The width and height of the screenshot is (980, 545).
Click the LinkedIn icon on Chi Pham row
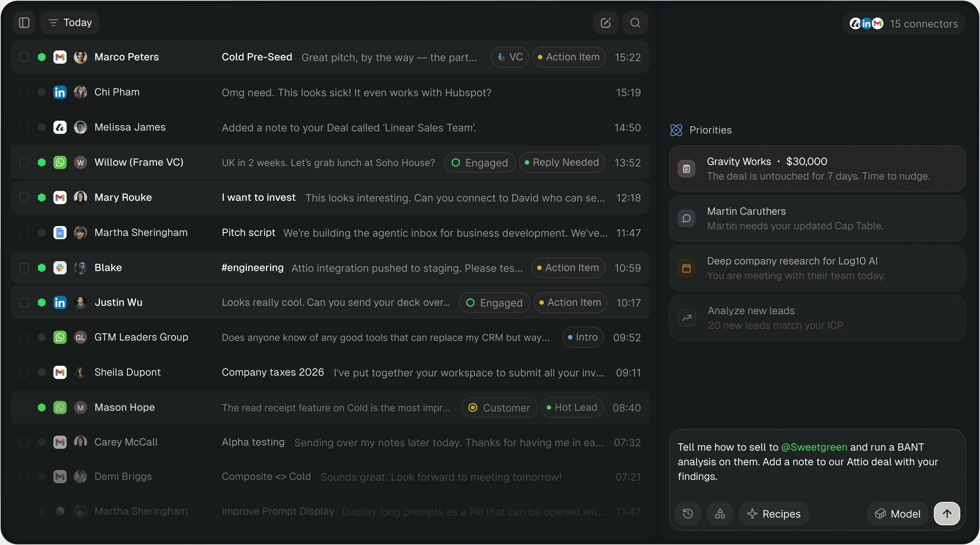[60, 92]
